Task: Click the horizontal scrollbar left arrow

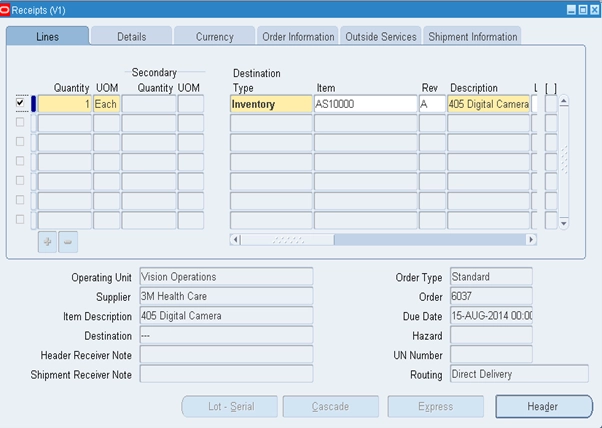Action: (x=235, y=240)
